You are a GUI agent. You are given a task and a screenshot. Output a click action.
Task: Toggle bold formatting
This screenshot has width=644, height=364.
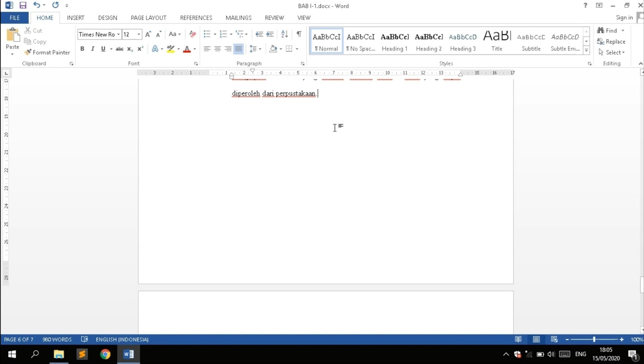(x=82, y=49)
